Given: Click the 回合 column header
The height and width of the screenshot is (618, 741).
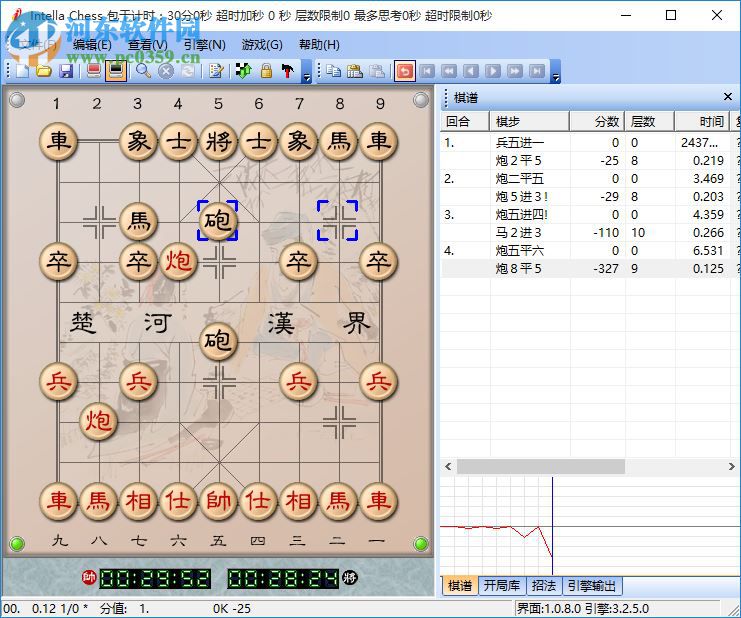Looking at the screenshot, I should [465, 121].
